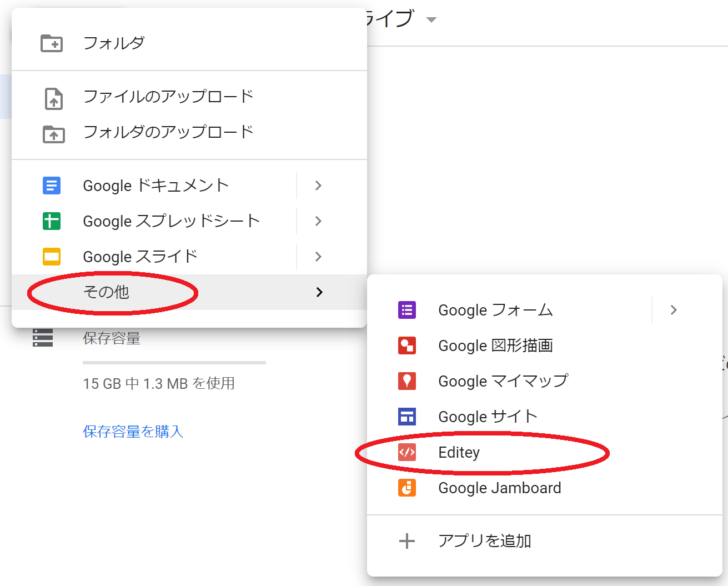Choose アプリを追加 from the submenu
The height and width of the screenshot is (586, 728).
(545, 541)
